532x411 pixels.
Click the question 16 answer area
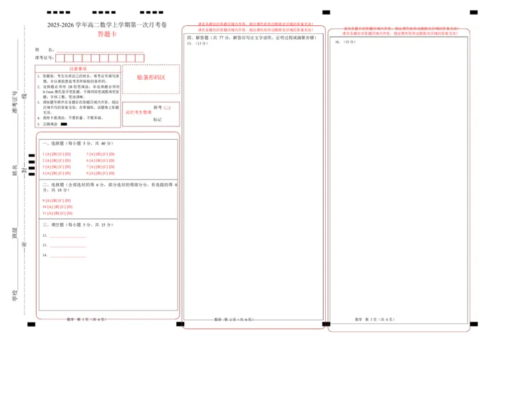398,180
